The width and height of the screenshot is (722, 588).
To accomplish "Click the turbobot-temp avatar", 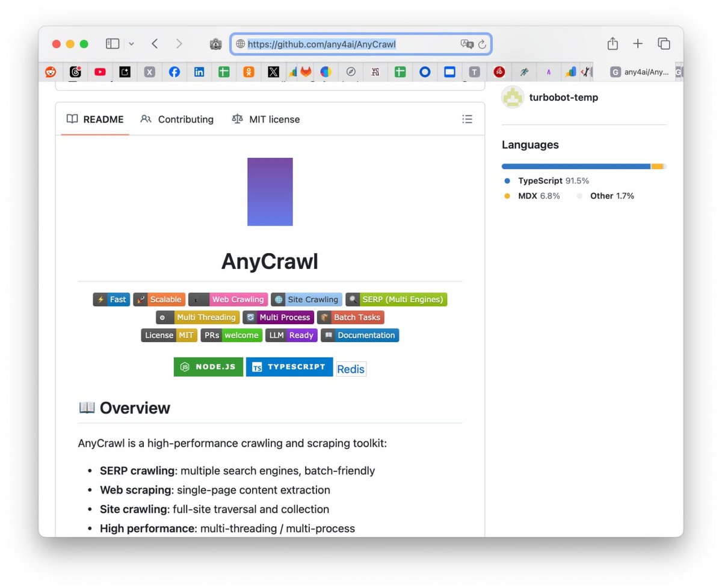I will point(513,97).
